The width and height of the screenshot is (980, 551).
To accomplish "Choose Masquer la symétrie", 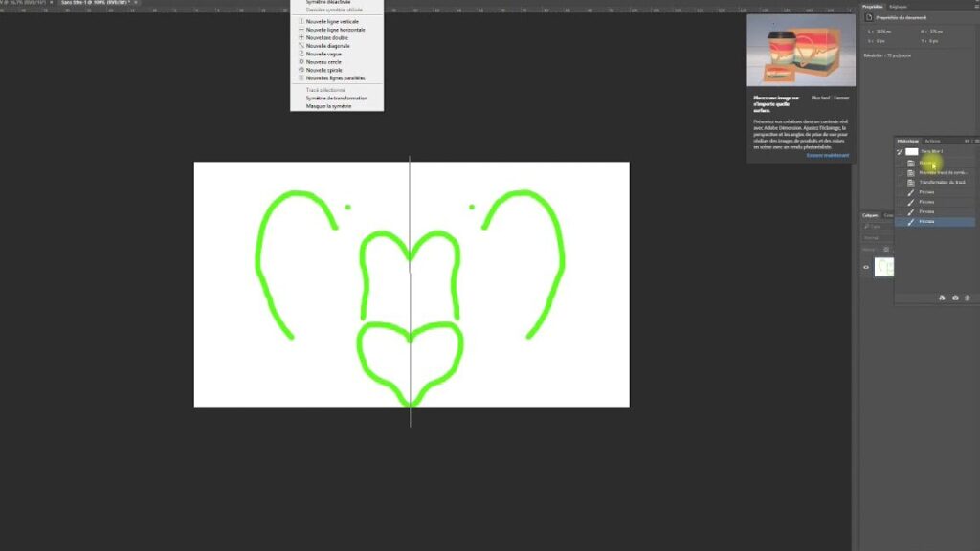I will click(337, 106).
